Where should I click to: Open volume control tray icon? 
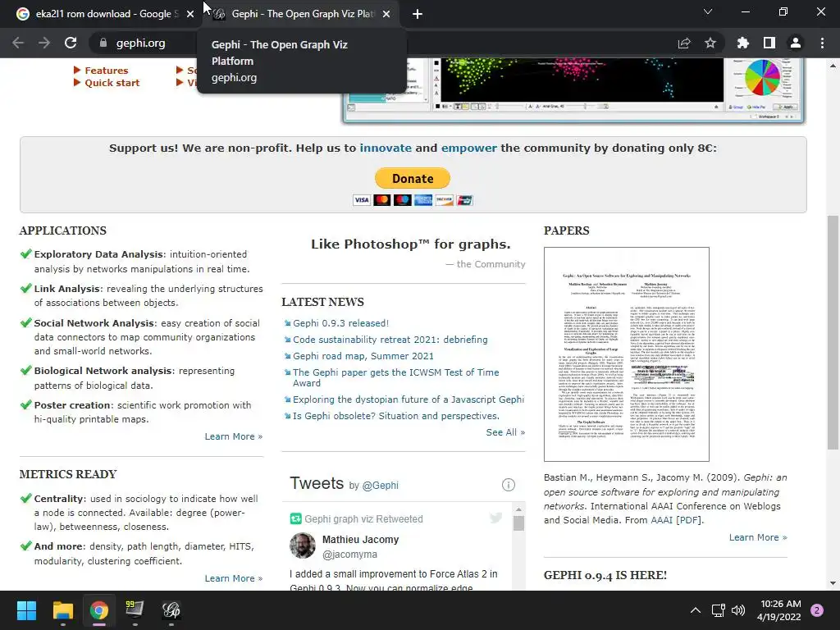[x=738, y=610]
